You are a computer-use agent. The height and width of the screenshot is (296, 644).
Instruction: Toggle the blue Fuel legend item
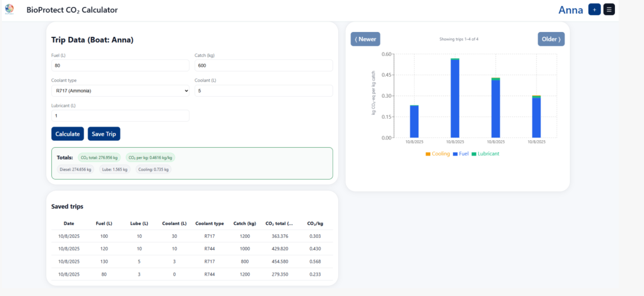(461, 154)
